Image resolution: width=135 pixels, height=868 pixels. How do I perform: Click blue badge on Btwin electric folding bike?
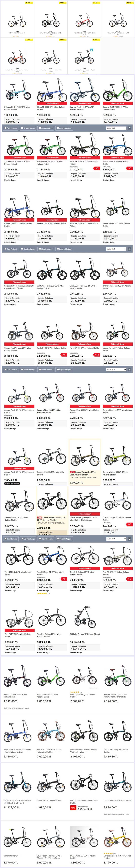[x=91, y=50]
